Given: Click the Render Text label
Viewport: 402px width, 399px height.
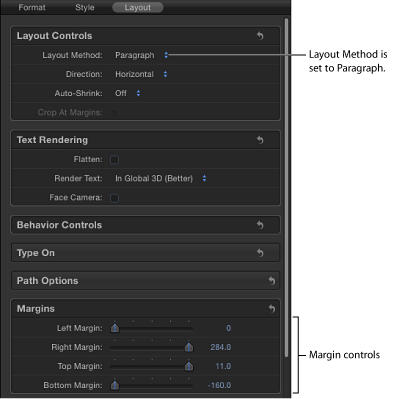Looking at the screenshot, I should [x=78, y=179].
